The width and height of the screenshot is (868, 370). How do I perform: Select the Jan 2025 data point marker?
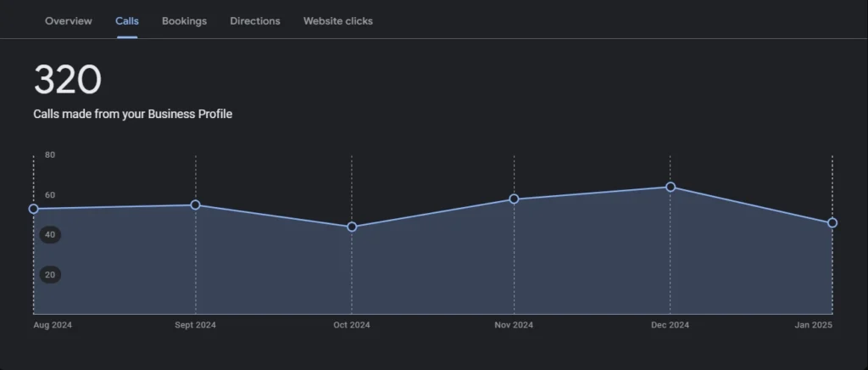point(832,223)
